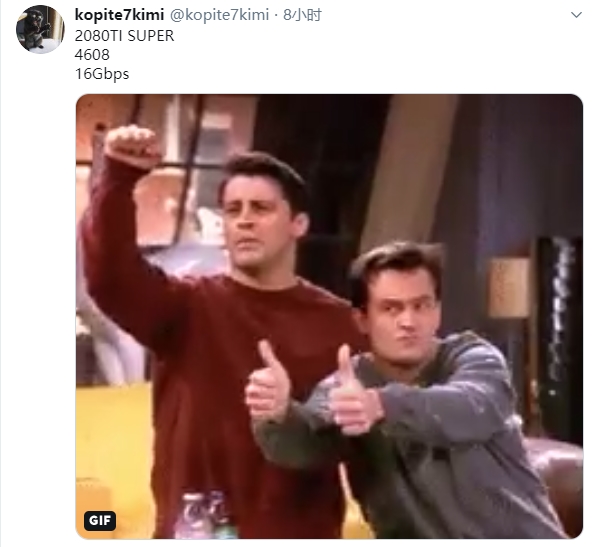The height and width of the screenshot is (547, 598).
Task: Select the 2080TI SUPER tweet text line
Action: point(124,36)
